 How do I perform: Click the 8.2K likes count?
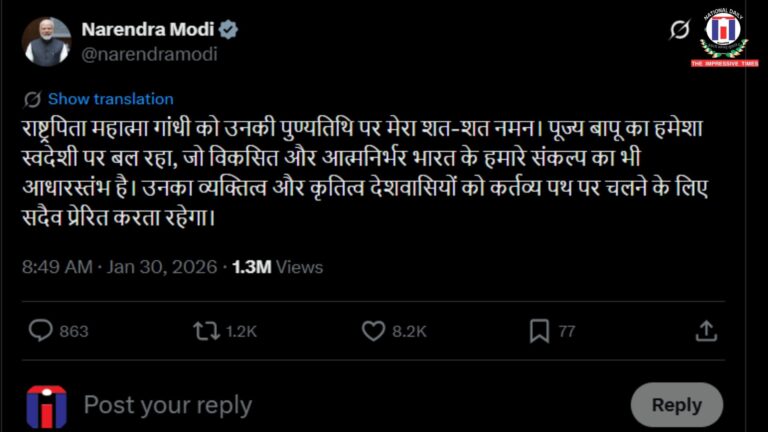[409, 331]
